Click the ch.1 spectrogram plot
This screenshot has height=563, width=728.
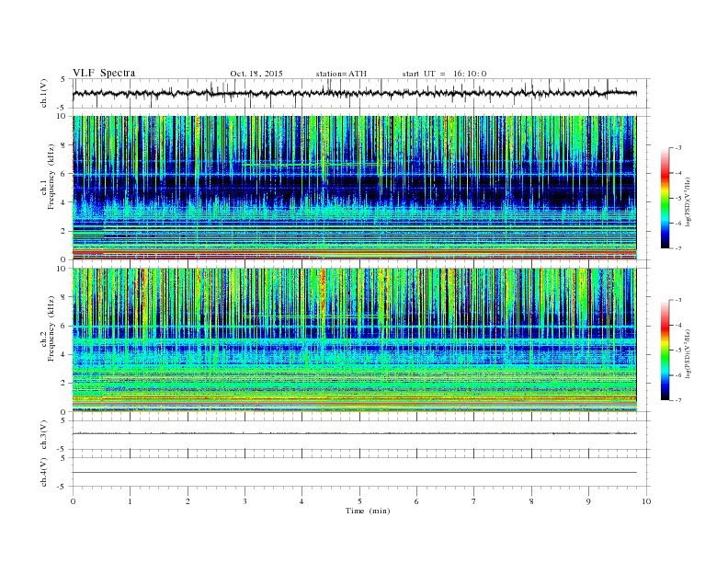tap(354, 188)
